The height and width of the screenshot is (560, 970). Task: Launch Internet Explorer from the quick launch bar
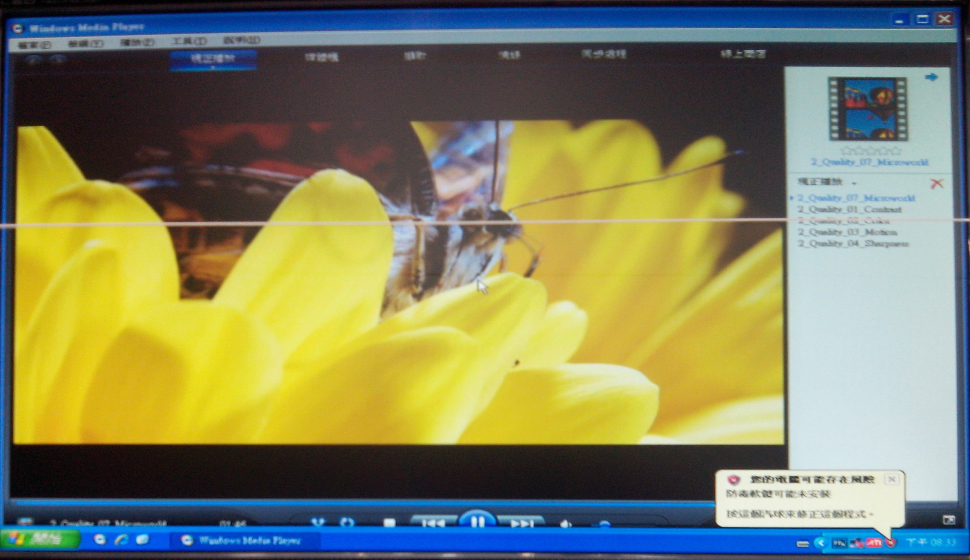121,540
